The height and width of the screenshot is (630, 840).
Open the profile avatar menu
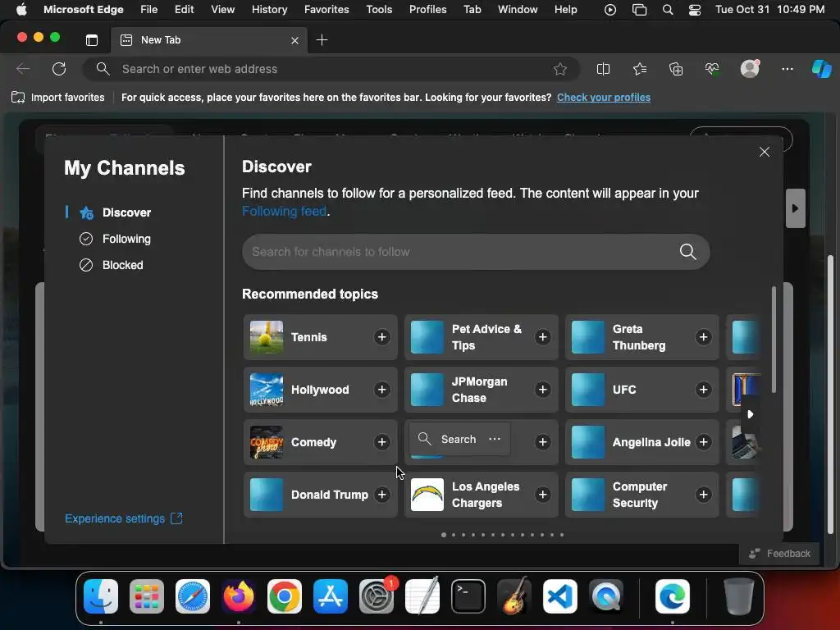(x=750, y=69)
